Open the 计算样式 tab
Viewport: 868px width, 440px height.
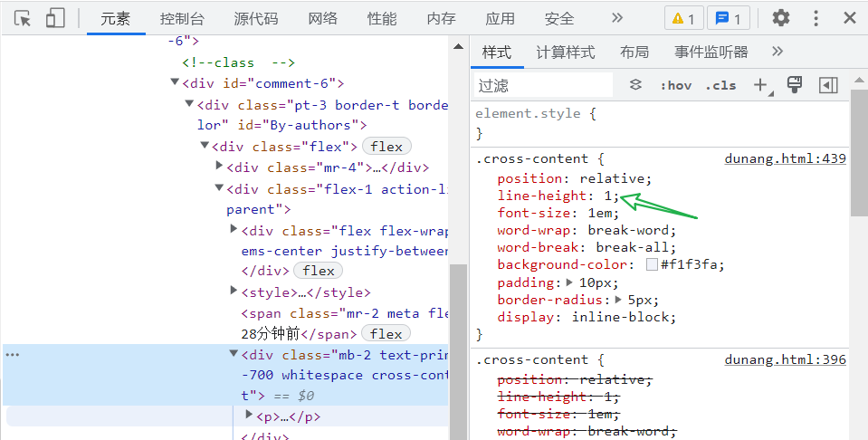pyautogui.click(x=565, y=52)
